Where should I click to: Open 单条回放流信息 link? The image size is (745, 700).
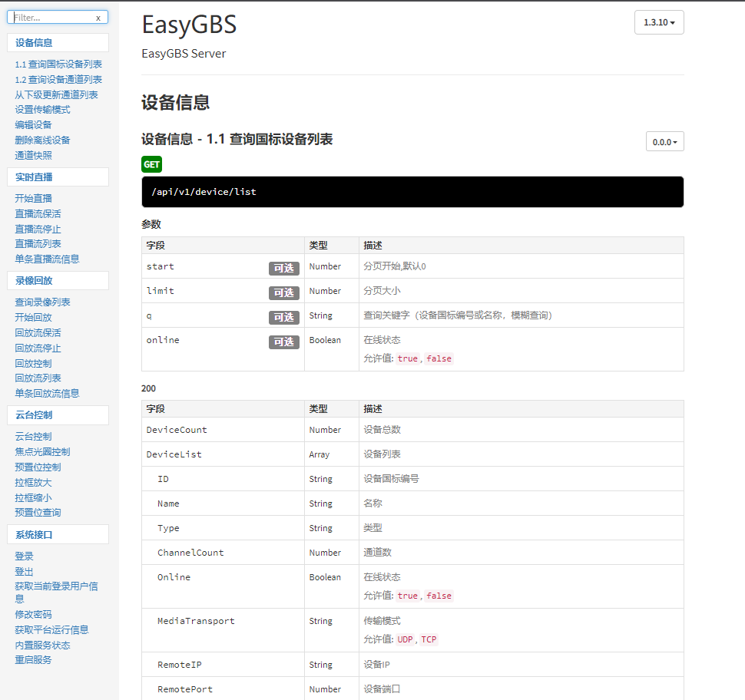click(x=47, y=393)
